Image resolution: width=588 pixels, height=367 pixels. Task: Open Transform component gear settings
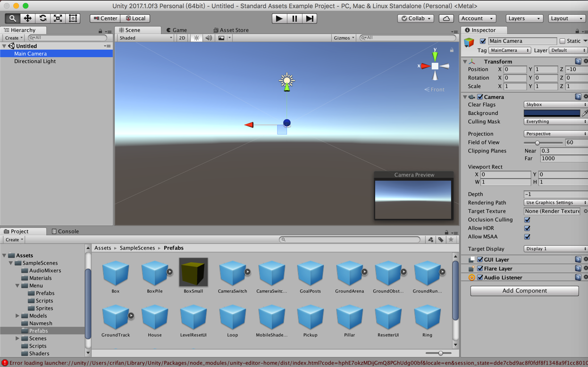[x=586, y=61]
